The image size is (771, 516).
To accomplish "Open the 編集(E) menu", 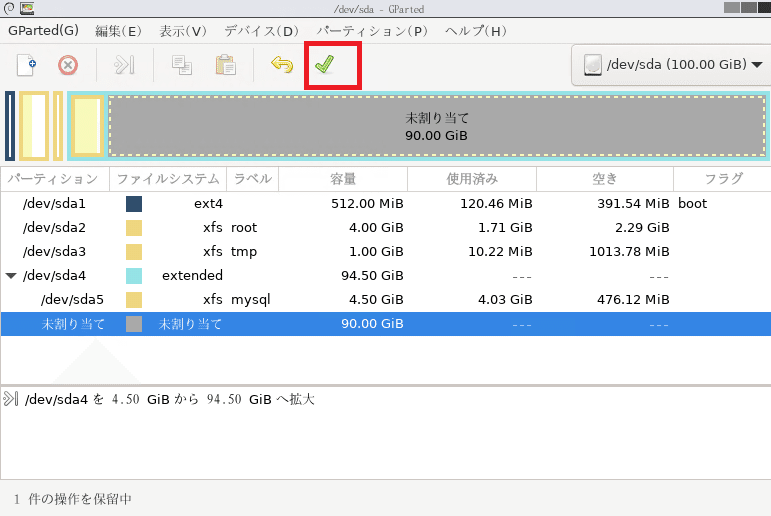I will [118, 31].
